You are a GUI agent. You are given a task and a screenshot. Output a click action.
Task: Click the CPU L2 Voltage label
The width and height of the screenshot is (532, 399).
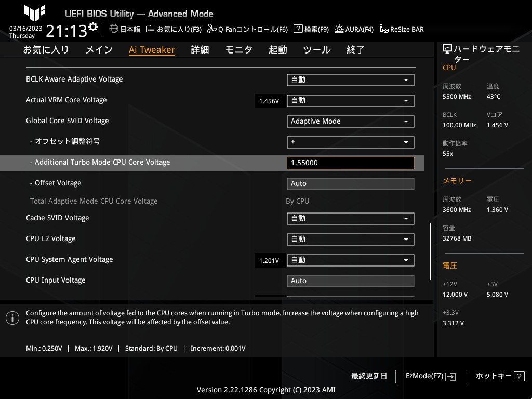tap(50, 239)
